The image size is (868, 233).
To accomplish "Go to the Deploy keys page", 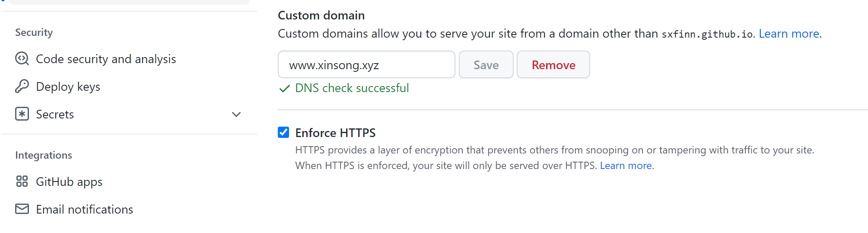I will coord(68,86).
